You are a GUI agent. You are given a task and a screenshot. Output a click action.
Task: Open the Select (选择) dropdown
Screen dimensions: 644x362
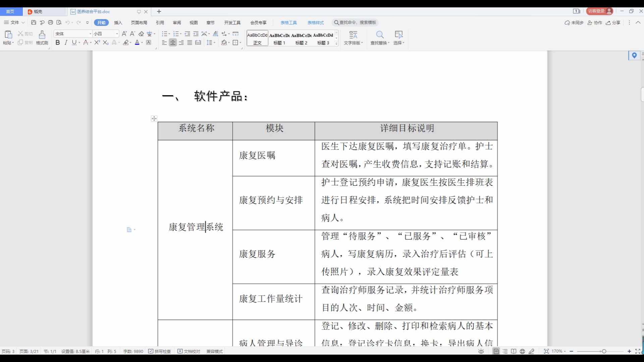(399, 38)
